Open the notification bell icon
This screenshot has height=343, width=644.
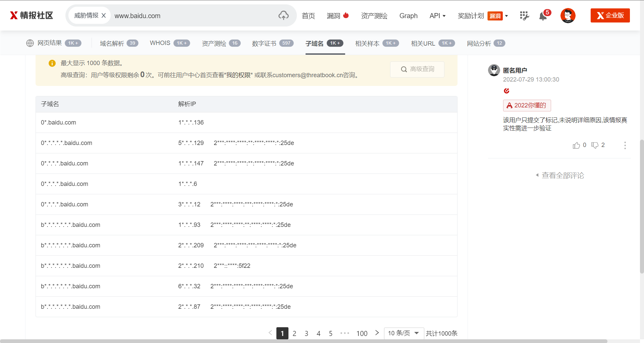pos(543,16)
